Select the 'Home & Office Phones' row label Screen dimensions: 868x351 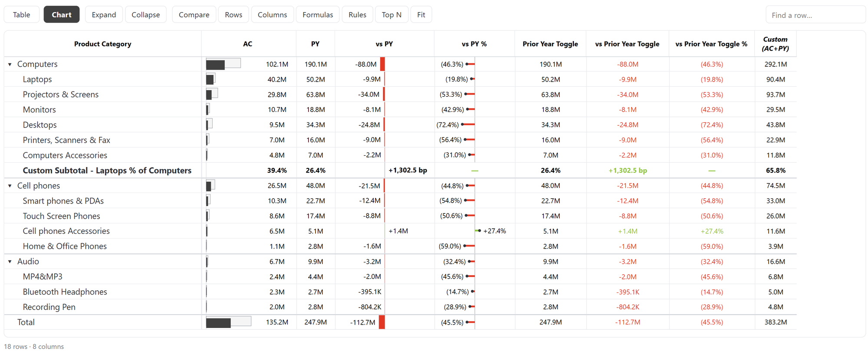(x=65, y=246)
